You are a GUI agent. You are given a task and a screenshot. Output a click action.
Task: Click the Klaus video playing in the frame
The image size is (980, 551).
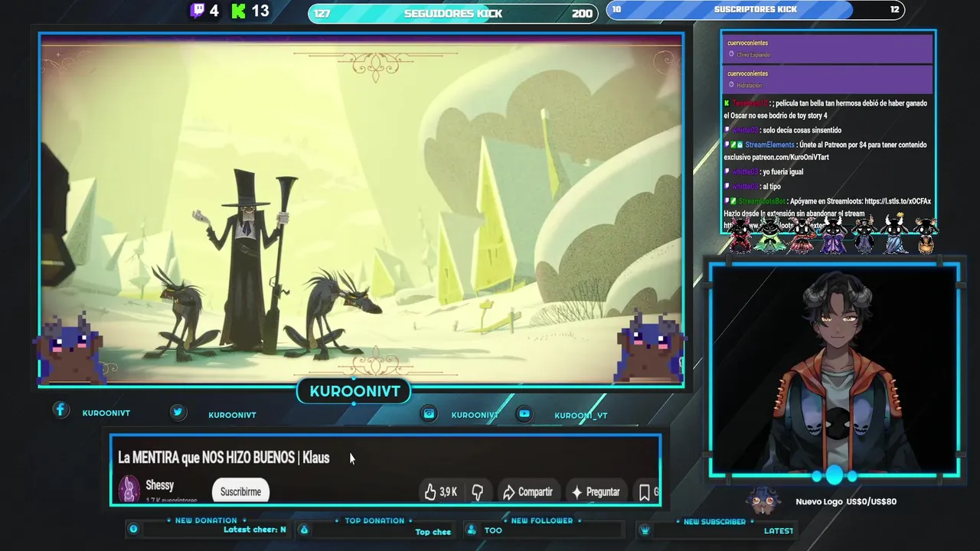click(x=361, y=209)
